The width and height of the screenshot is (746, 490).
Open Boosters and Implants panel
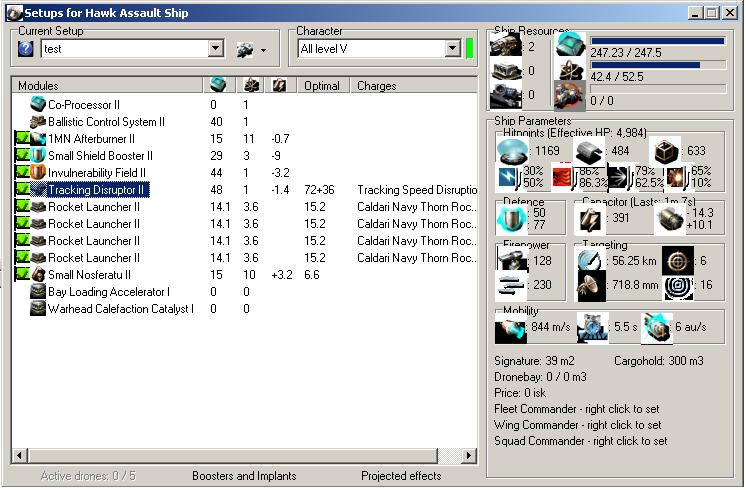click(x=244, y=476)
